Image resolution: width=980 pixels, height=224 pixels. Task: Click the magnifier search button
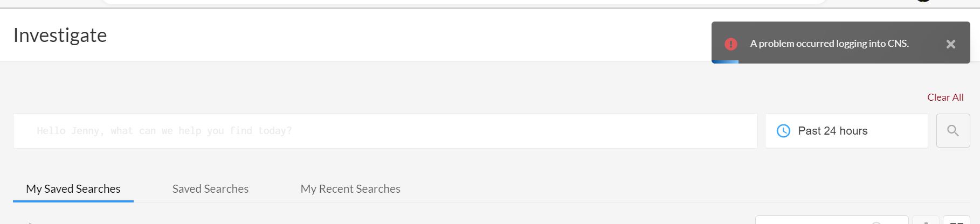point(953,131)
